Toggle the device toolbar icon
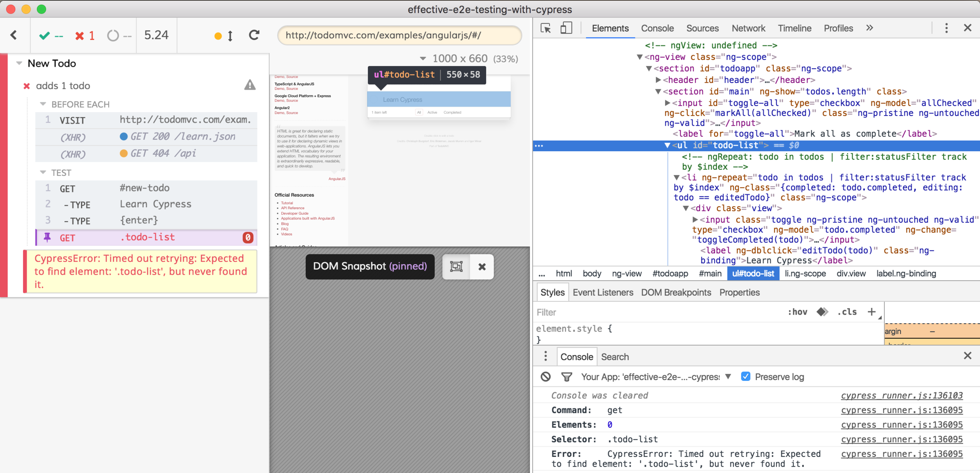 tap(566, 28)
